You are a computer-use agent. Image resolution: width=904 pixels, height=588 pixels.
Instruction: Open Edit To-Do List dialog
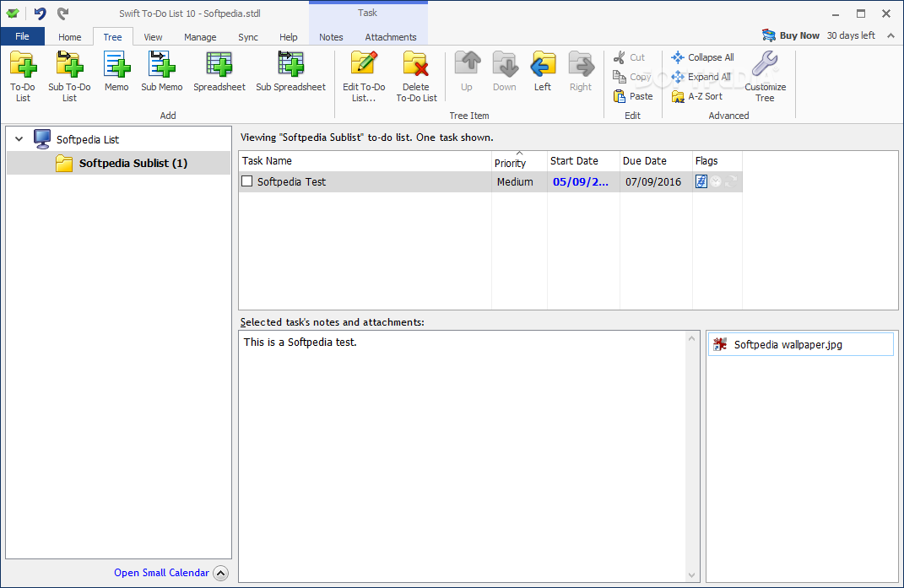[x=364, y=76]
